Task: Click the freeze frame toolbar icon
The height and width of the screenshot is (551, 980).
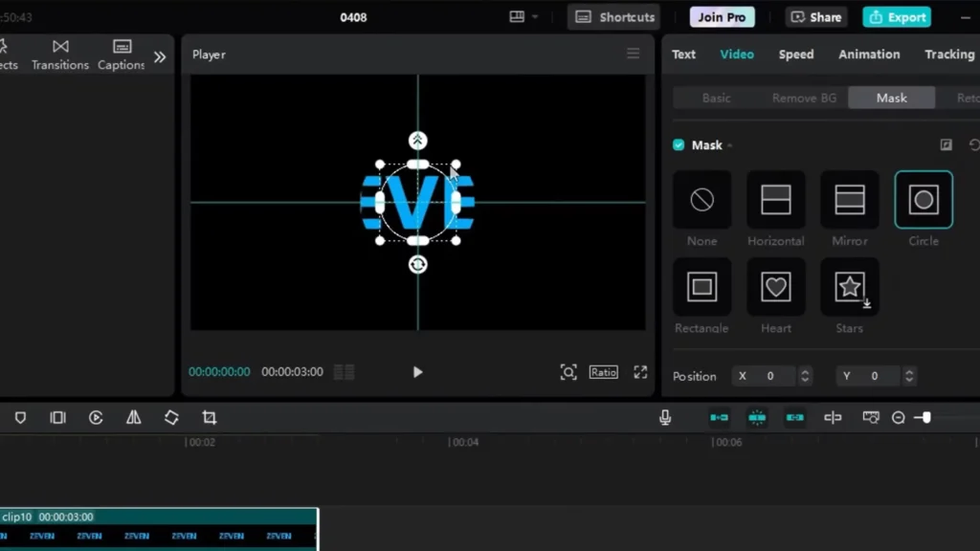Action: (x=57, y=417)
